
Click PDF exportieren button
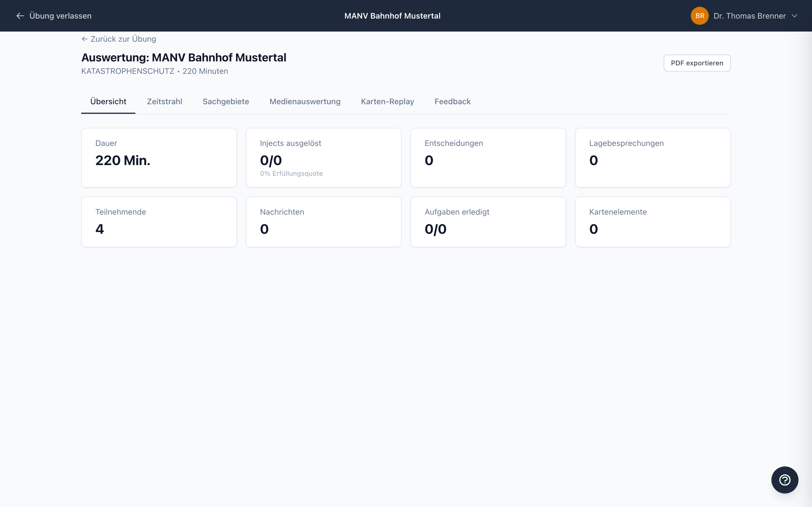(697, 63)
